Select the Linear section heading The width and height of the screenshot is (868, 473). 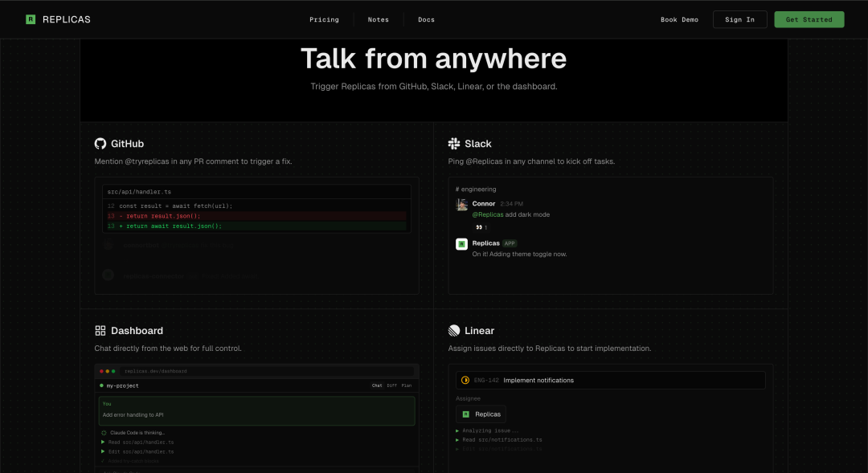click(x=479, y=331)
